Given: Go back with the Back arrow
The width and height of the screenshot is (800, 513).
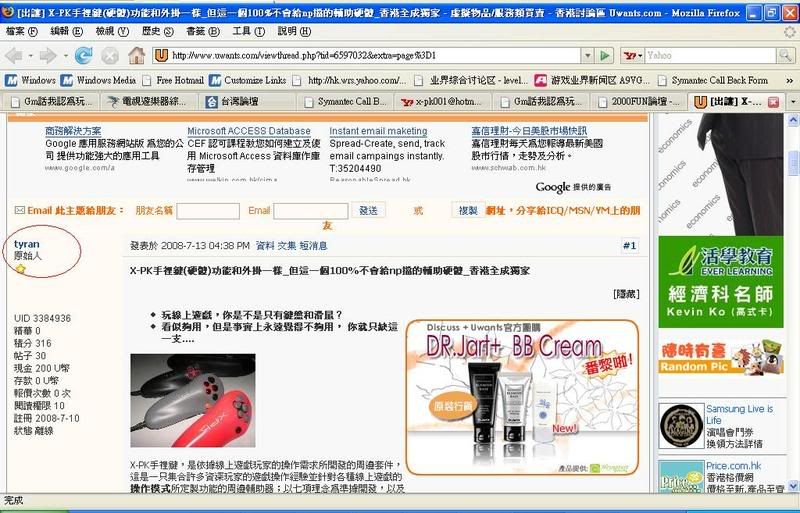Looking at the screenshot, I should (14, 55).
